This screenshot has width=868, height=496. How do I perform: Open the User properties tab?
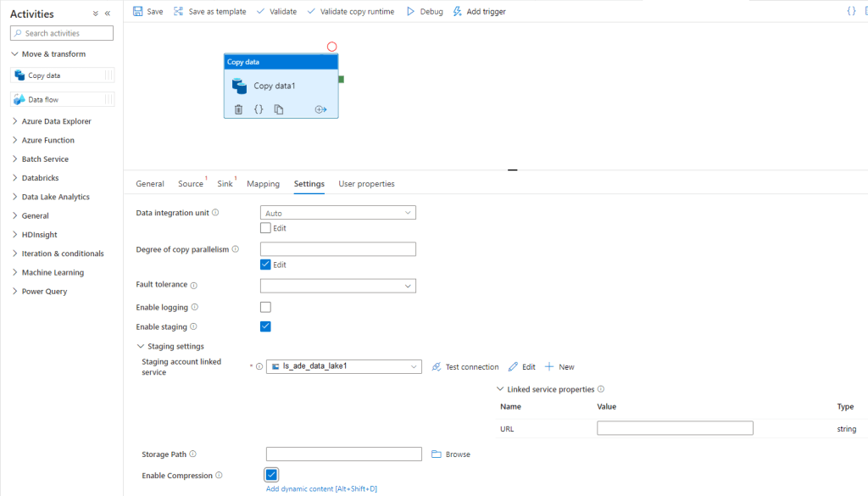[366, 184]
